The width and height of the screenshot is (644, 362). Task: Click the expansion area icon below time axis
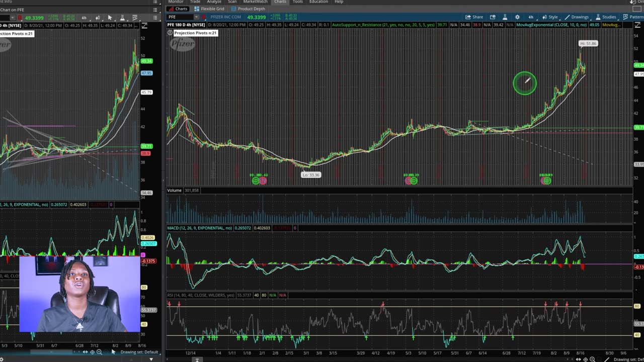197,359
